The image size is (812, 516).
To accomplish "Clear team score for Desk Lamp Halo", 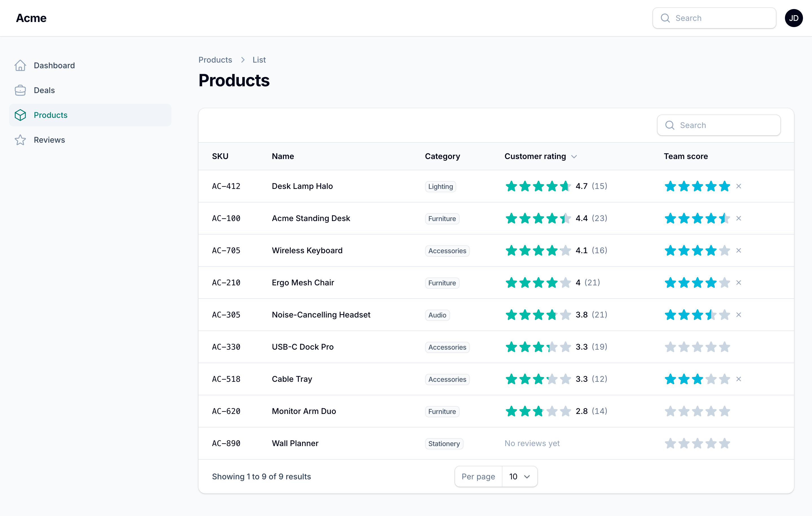I will pos(738,186).
